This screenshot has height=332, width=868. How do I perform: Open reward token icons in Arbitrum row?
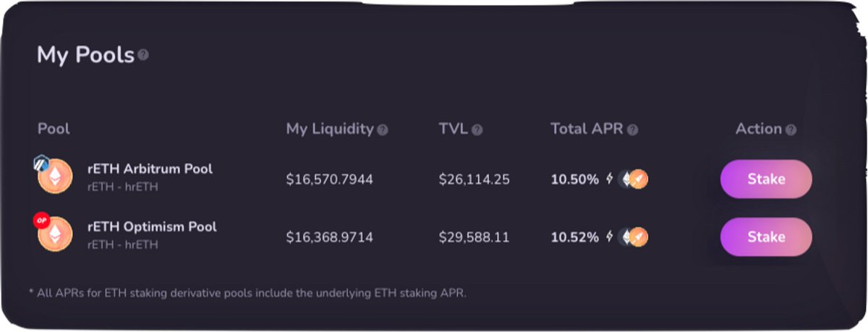633,179
